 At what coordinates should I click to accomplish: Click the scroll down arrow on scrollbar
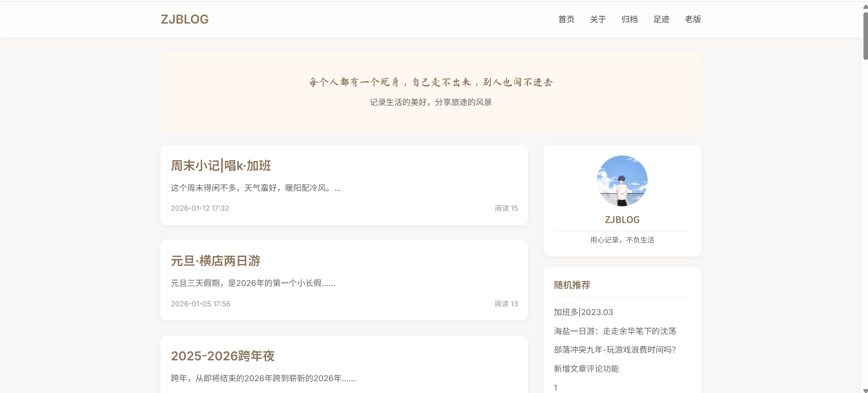coord(865,390)
